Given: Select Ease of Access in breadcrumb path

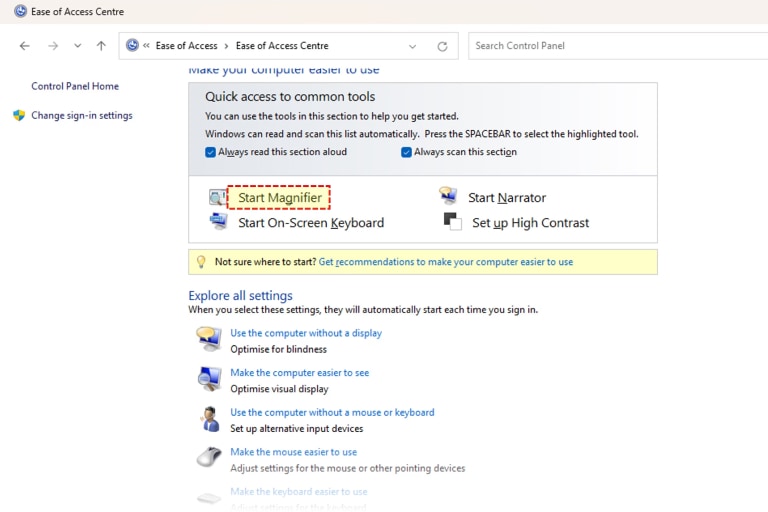Looking at the screenshot, I should pyautogui.click(x=186, y=46).
